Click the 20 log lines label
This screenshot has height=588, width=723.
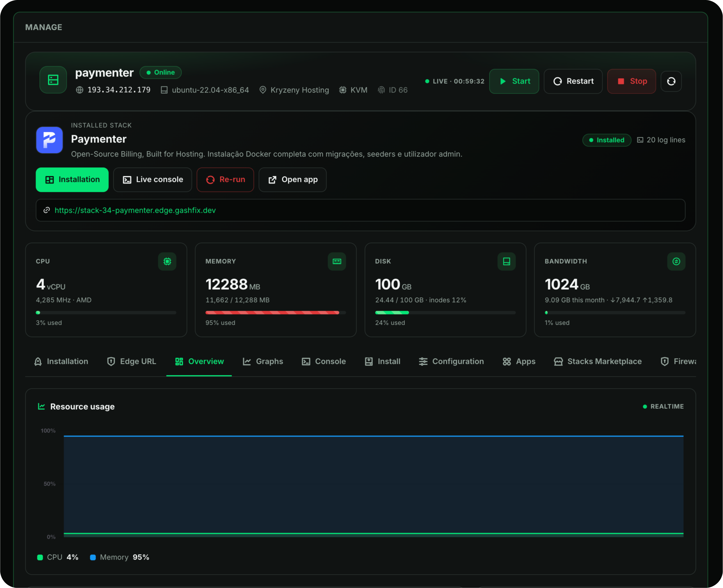pyautogui.click(x=666, y=140)
